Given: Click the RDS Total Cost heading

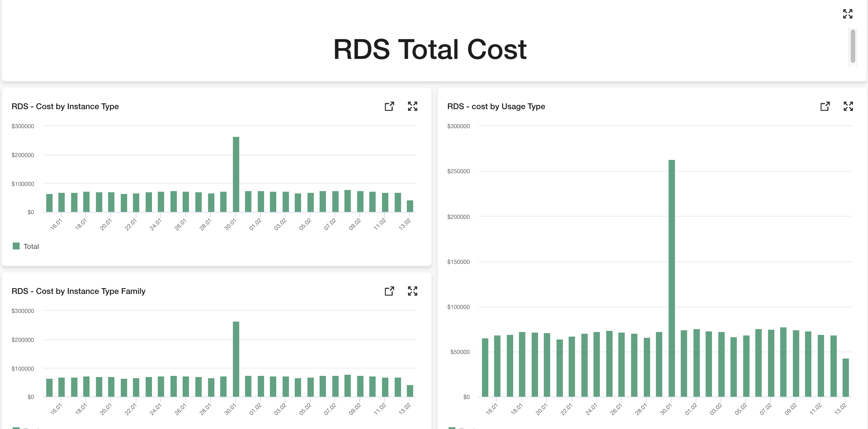Looking at the screenshot, I should (x=429, y=49).
